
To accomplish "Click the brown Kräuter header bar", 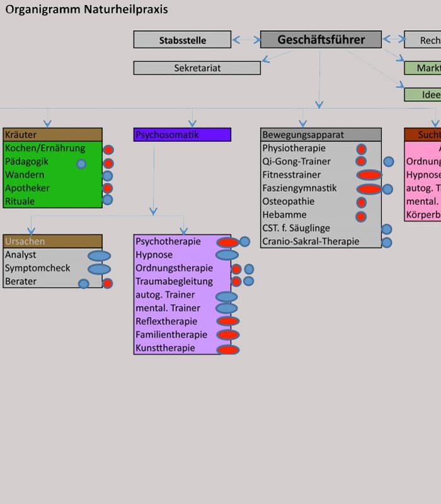I will (52, 135).
